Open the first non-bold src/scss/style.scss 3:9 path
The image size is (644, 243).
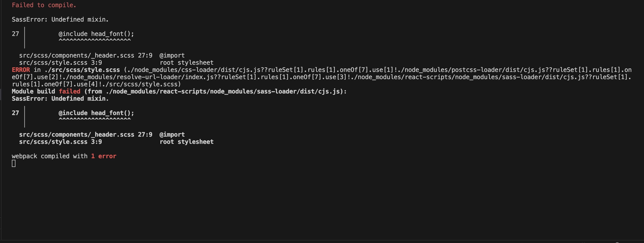click(x=60, y=63)
